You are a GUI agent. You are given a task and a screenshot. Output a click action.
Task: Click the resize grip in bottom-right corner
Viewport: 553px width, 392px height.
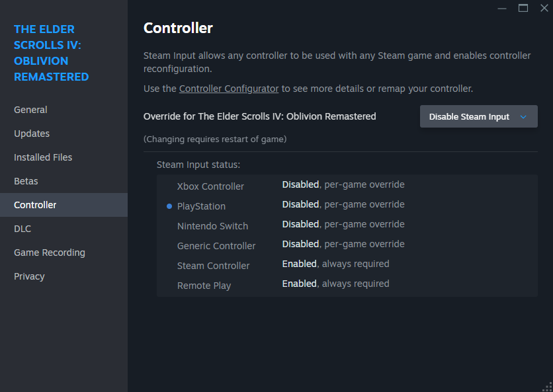[x=548, y=387]
